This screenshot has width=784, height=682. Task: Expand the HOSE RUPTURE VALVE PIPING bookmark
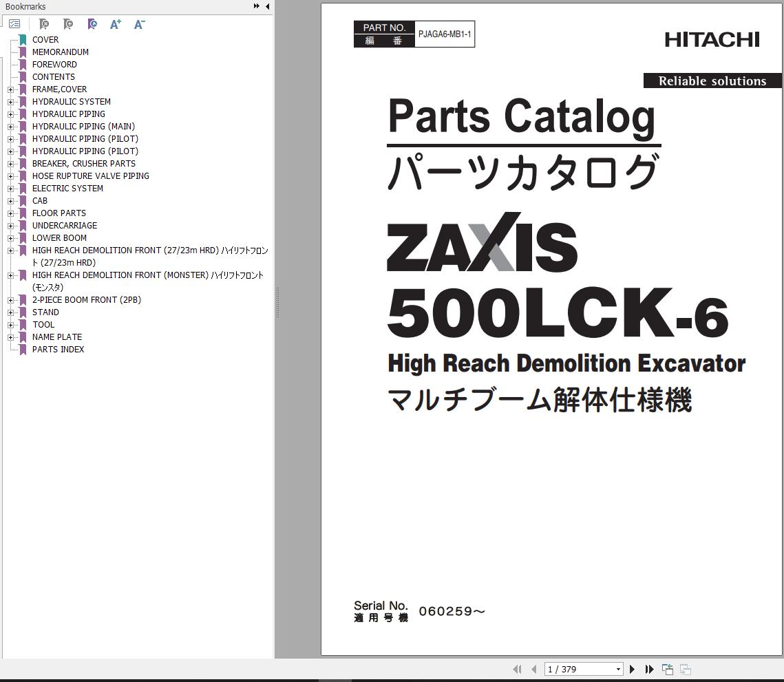[x=10, y=176]
